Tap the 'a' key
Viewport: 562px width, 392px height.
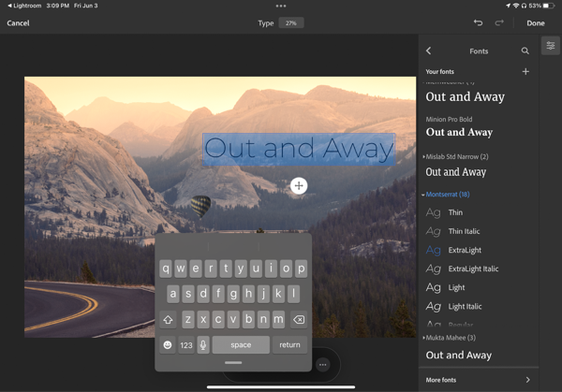click(x=173, y=294)
